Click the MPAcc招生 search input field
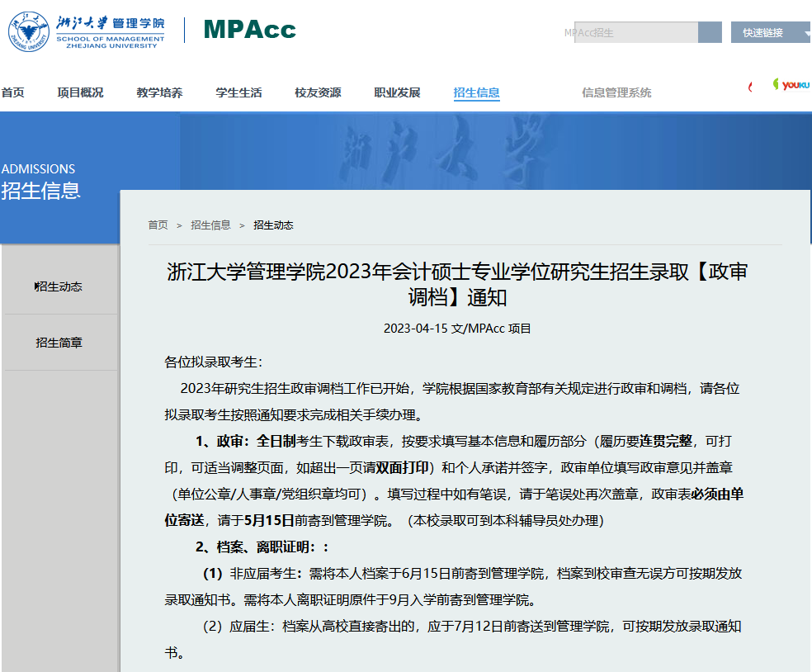Image resolution: width=812 pixels, height=672 pixels. click(635, 33)
